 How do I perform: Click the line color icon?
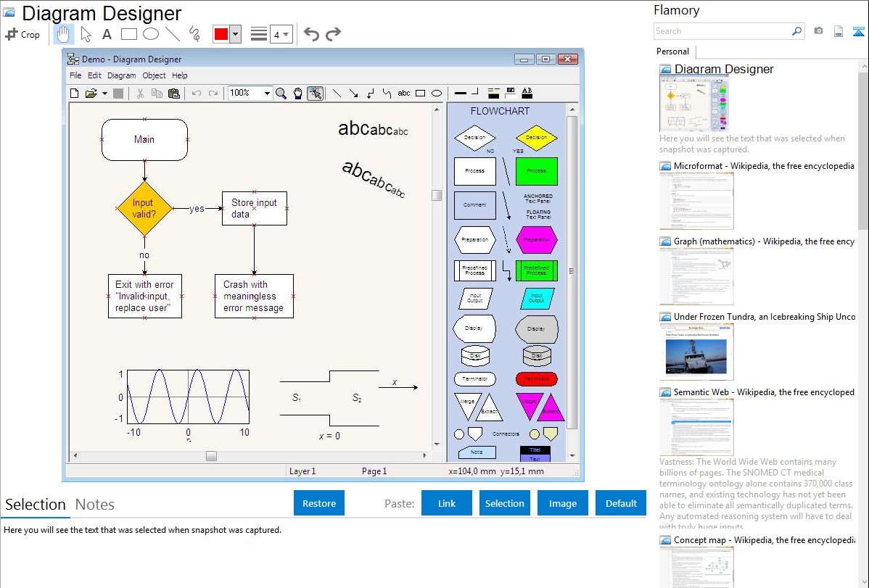494,93
